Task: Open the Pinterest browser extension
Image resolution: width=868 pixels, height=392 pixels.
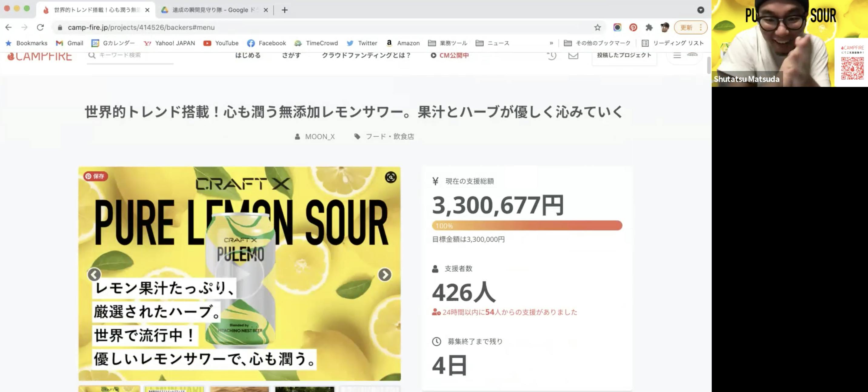Action: click(x=633, y=28)
